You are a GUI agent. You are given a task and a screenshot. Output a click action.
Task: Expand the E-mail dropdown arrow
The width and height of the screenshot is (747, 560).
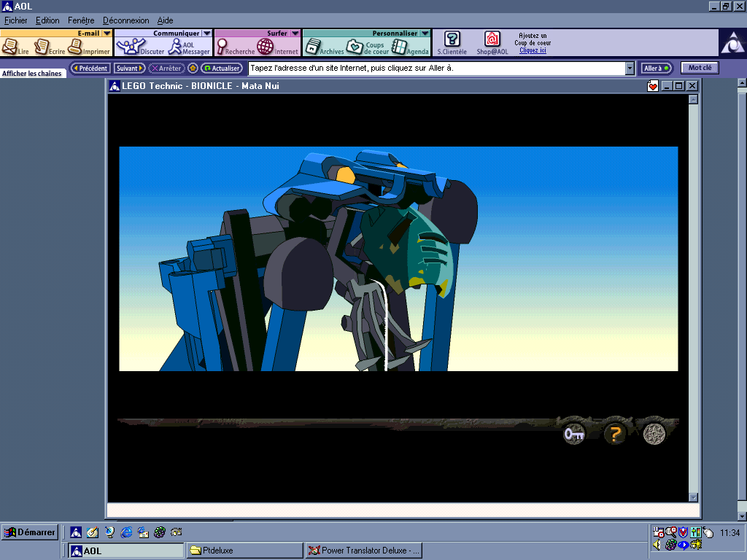click(x=107, y=34)
